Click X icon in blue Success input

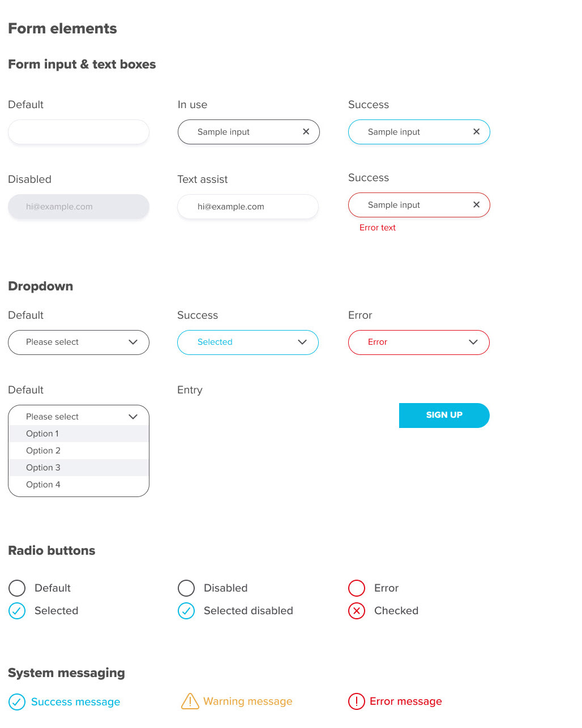[x=476, y=132]
